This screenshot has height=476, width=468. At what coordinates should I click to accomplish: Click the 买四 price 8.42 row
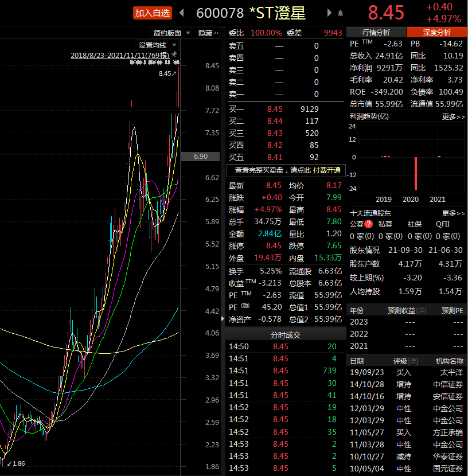click(x=286, y=145)
